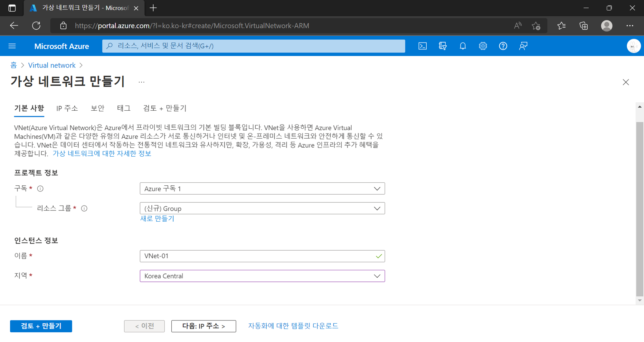Open the ellipsis menu beside the page title
The width and height of the screenshot is (644, 342).
(141, 82)
